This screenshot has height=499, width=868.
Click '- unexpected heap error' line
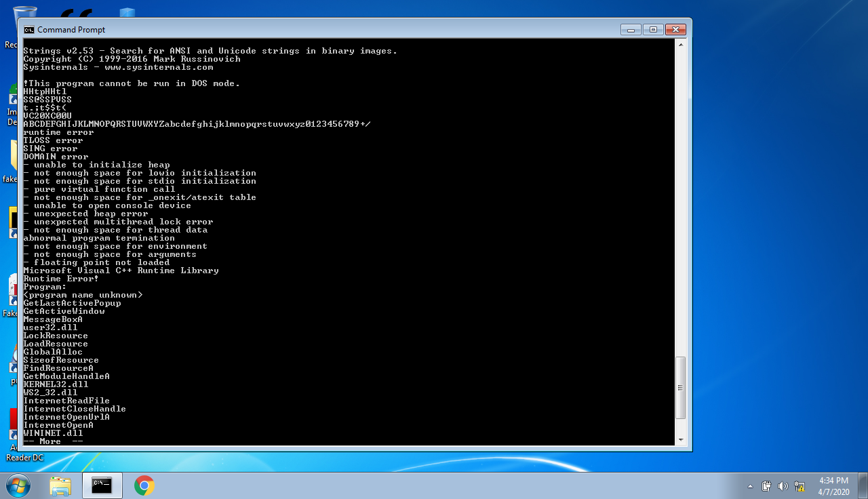coord(85,214)
